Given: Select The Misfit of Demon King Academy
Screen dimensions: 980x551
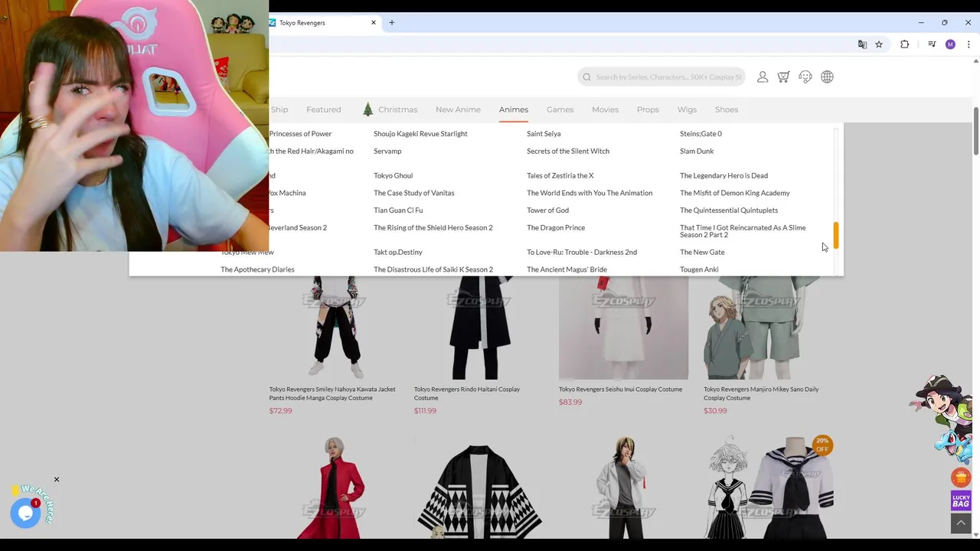Looking at the screenshot, I should [735, 193].
